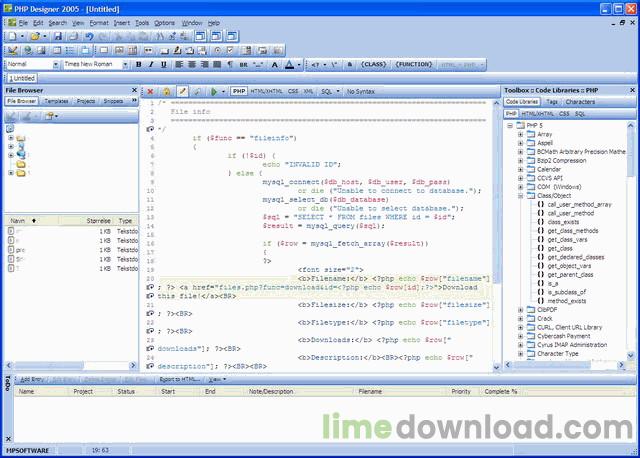640x458 pixels.
Task: Align text left
Action: coord(179,64)
